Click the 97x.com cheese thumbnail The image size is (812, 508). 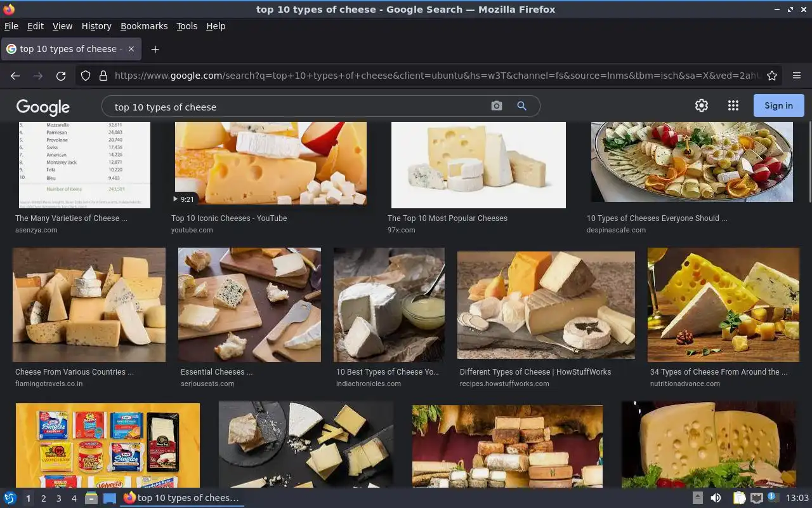pyautogui.click(x=478, y=164)
